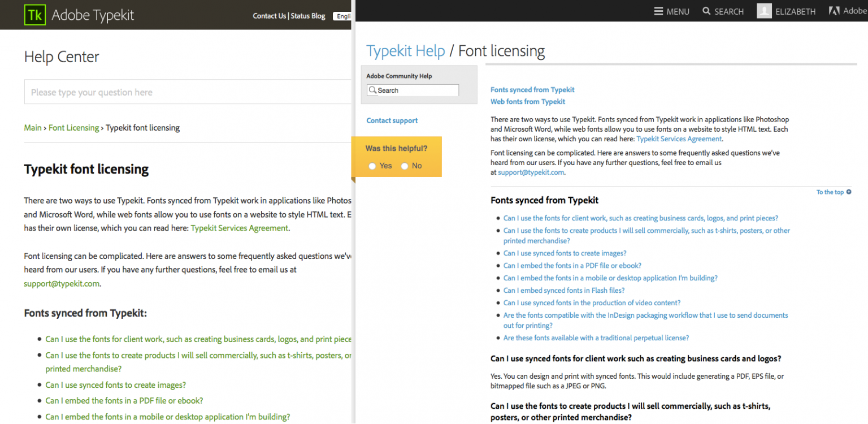Click Main in the breadcrumb trail
Screen dimensions: 868x424
point(32,128)
